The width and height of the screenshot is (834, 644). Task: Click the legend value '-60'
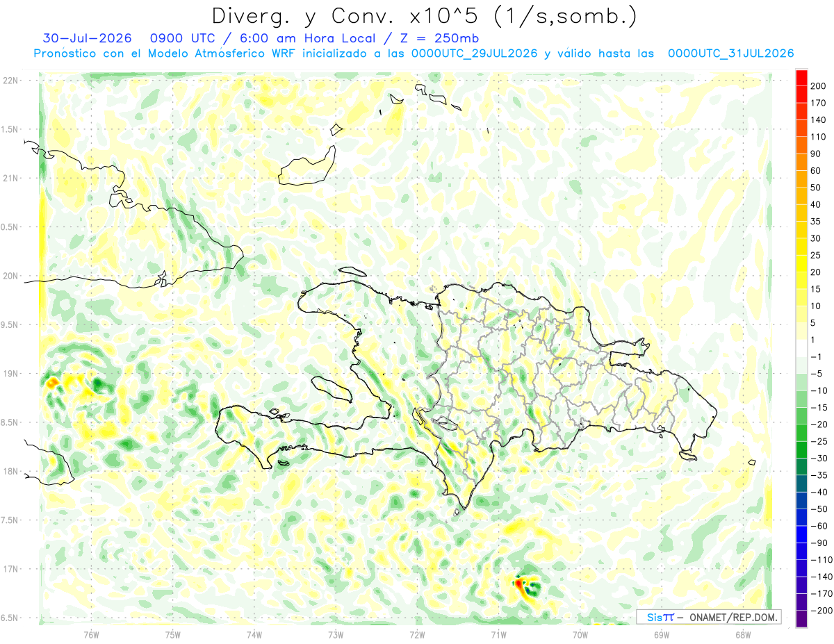point(819,527)
